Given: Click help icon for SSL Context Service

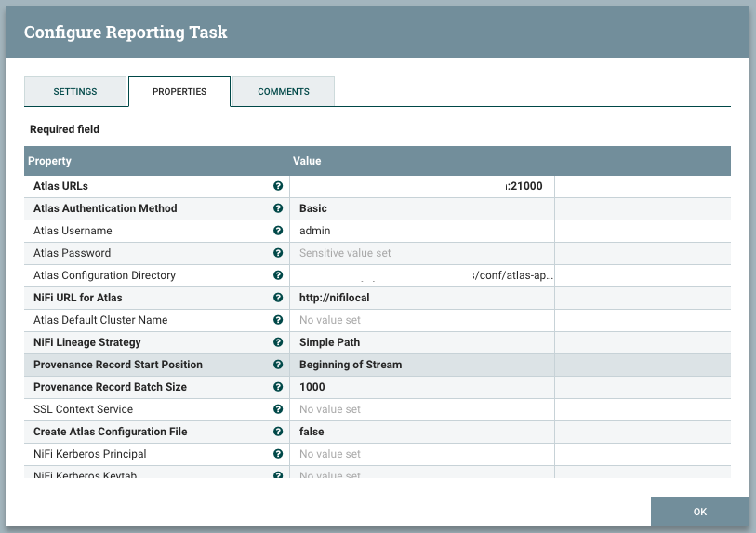Looking at the screenshot, I should pos(278,409).
